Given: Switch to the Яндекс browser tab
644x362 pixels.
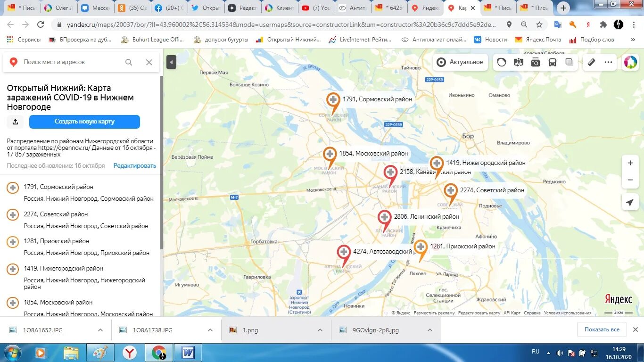Looking at the screenshot, I should 425,8.
